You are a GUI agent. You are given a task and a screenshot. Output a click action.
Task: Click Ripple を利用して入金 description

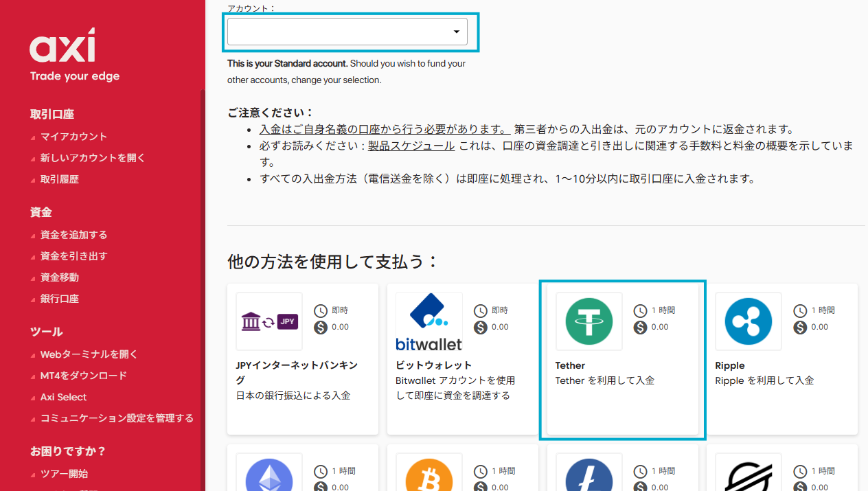[764, 380]
